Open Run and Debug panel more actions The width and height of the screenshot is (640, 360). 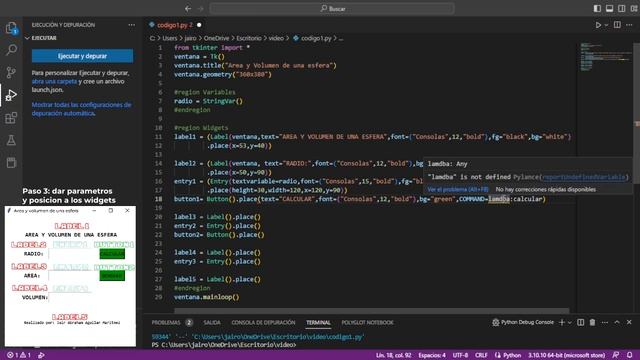click(131, 25)
